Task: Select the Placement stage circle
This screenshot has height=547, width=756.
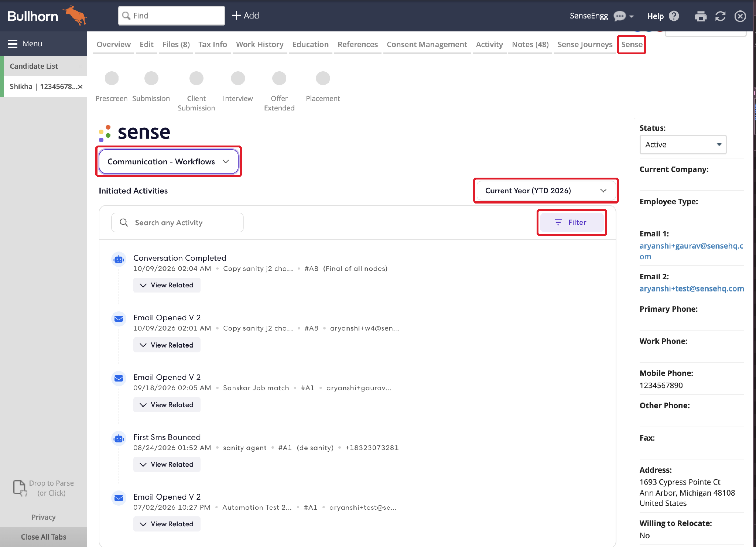Action: tap(323, 78)
